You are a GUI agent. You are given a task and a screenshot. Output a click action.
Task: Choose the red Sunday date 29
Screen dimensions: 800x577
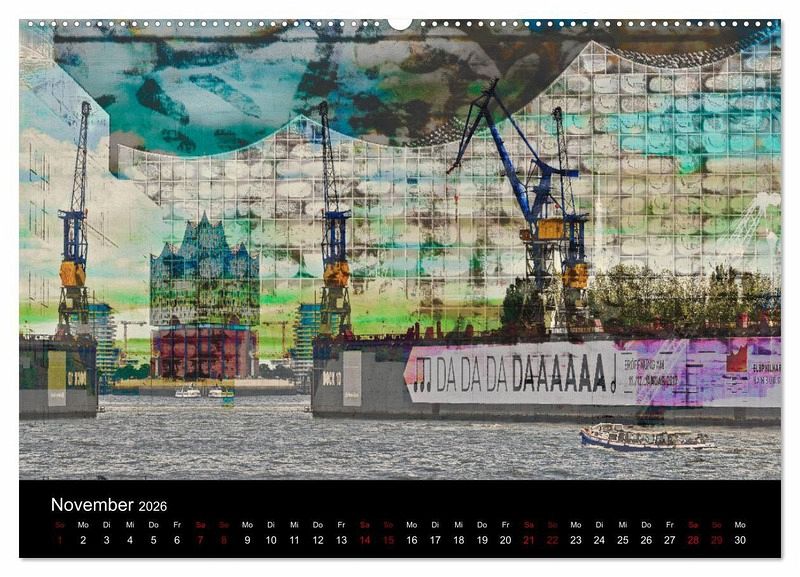[x=717, y=540]
